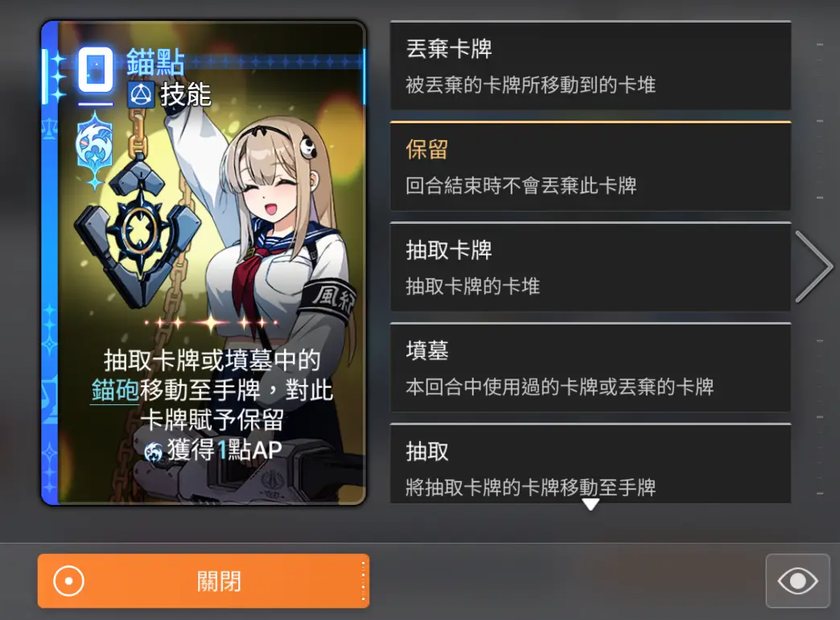Click the card cost 0 badge

tap(96, 70)
